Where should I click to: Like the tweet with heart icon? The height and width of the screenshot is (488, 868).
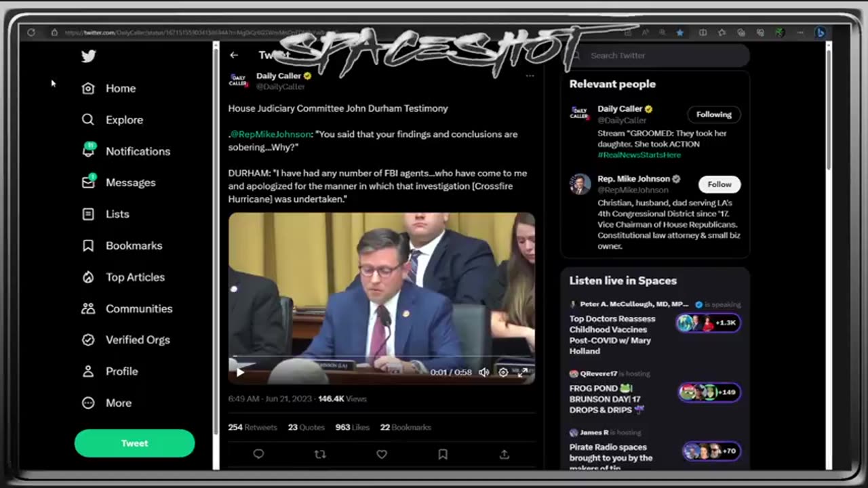pyautogui.click(x=382, y=454)
